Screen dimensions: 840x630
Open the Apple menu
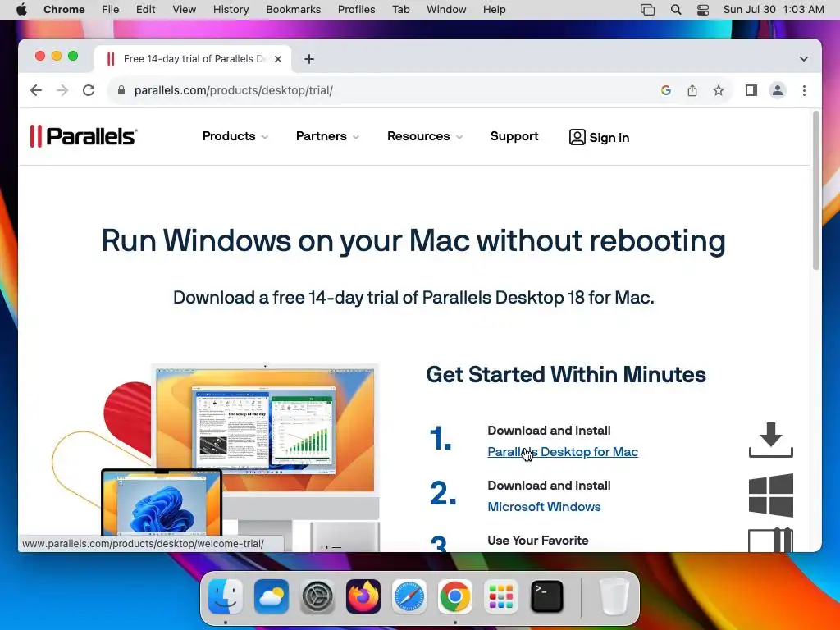click(x=21, y=10)
